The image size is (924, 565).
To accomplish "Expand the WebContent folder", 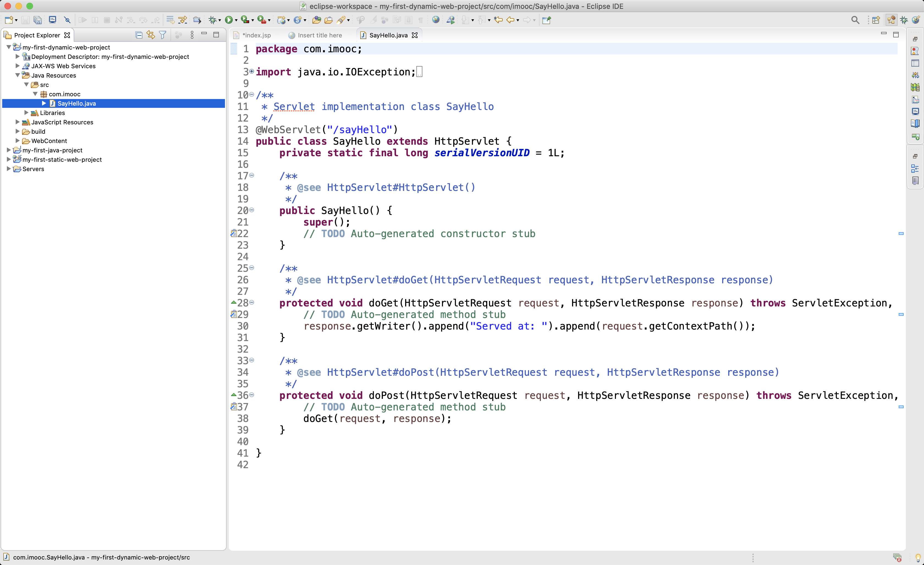I will click(x=17, y=141).
